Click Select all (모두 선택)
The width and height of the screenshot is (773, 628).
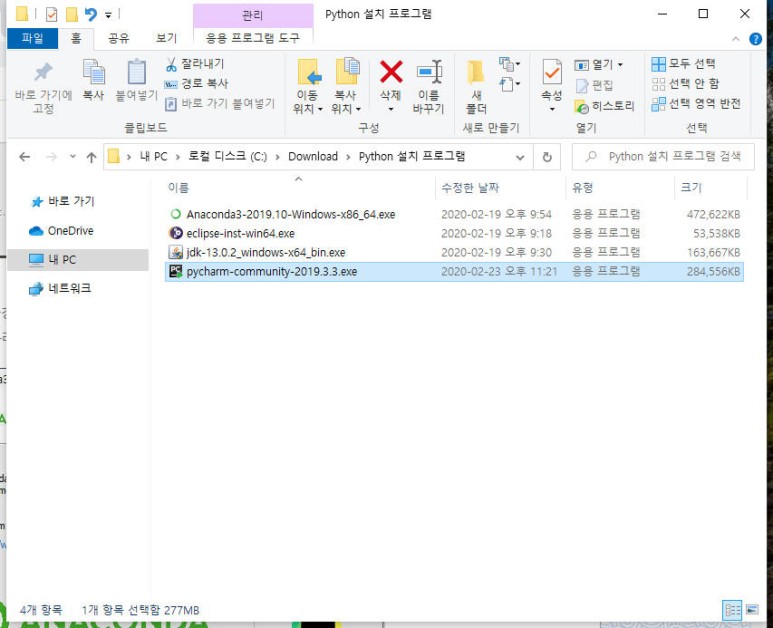pyautogui.click(x=683, y=64)
